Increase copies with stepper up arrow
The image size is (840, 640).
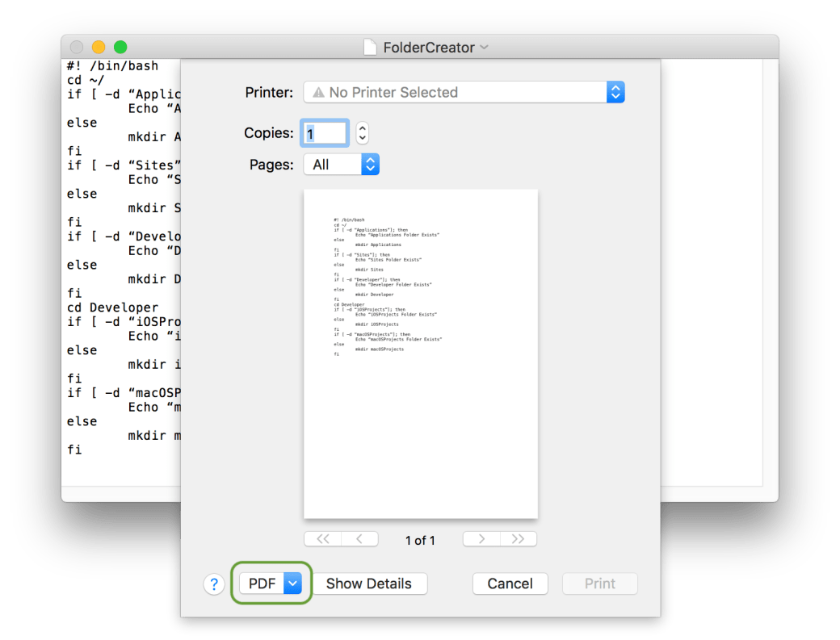pyautogui.click(x=363, y=128)
